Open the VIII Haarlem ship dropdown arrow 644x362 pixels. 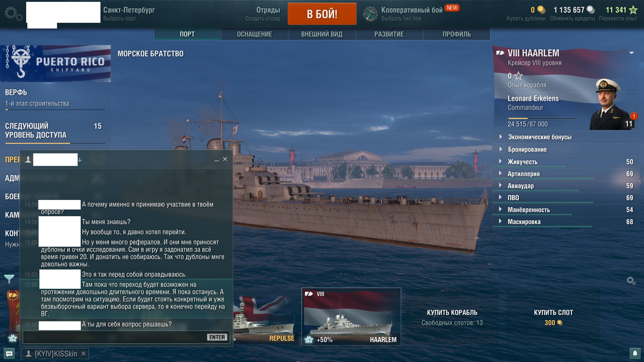pyautogui.click(x=631, y=53)
